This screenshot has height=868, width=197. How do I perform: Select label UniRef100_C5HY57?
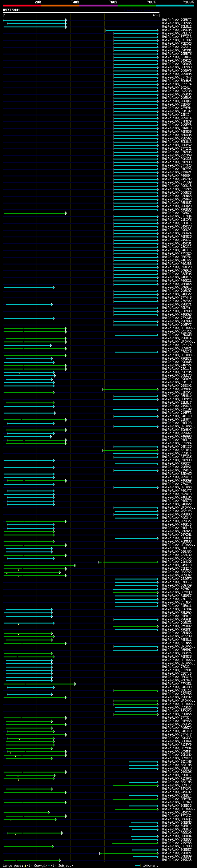[176, 799]
